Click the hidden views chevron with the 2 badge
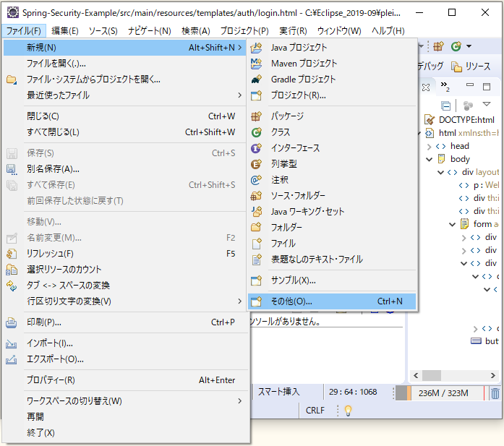 pos(445,86)
